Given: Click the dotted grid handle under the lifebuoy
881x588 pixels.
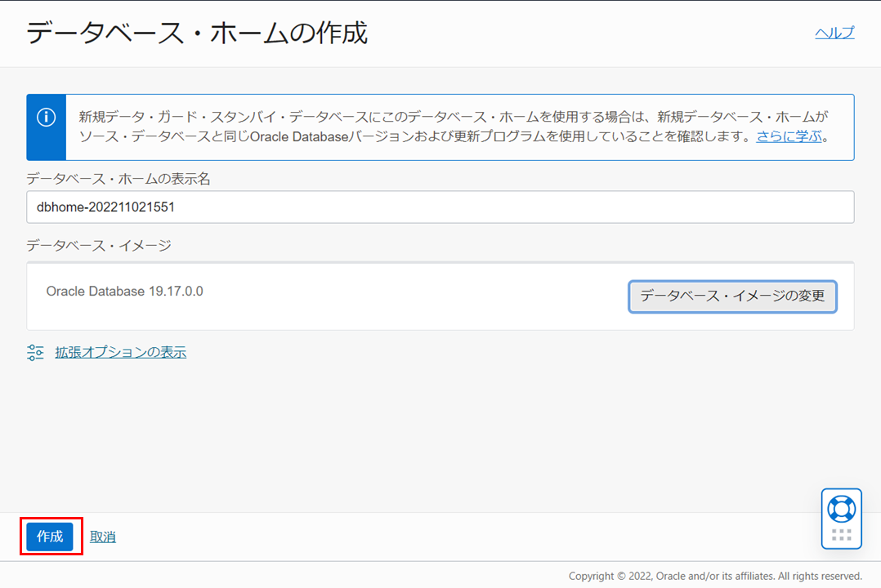Looking at the screenshot, I should pyautogui.click(x=841, y=536).
